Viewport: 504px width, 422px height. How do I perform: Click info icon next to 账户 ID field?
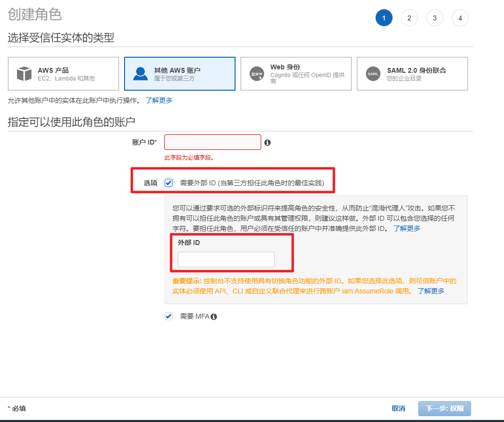tap(267, 143)
